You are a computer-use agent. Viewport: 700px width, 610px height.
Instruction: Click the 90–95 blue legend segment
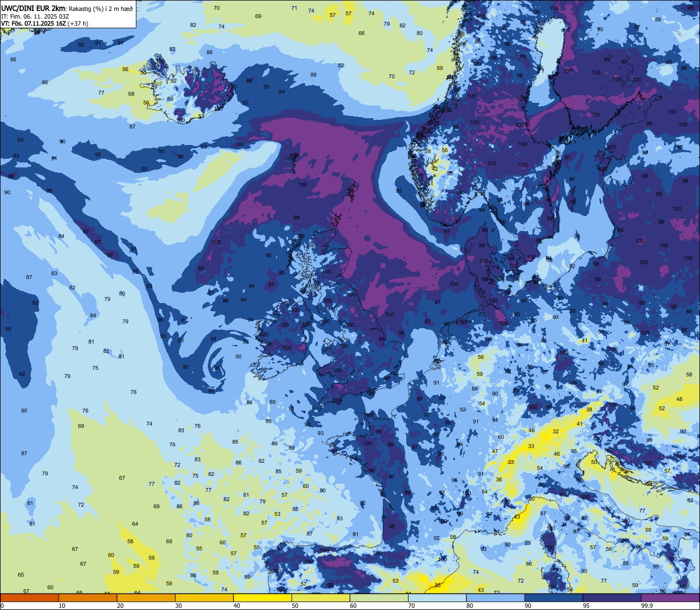[553, 597]
